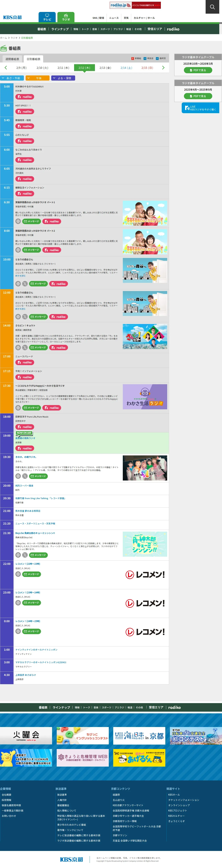Open X icon for きのホ。の魂ラジオ。
222x868 pixels.
click(x=25, y=476)
